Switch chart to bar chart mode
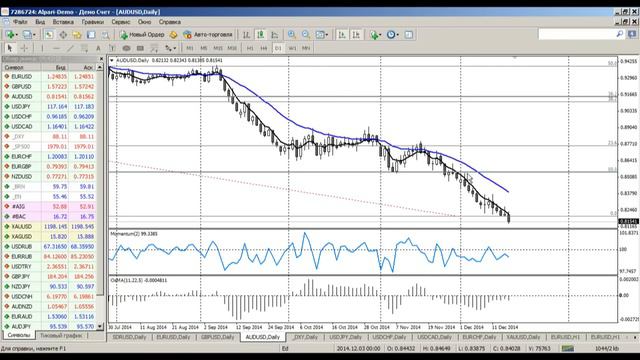The width and height of the screenshot is (640, 360). tap(246, 35)
